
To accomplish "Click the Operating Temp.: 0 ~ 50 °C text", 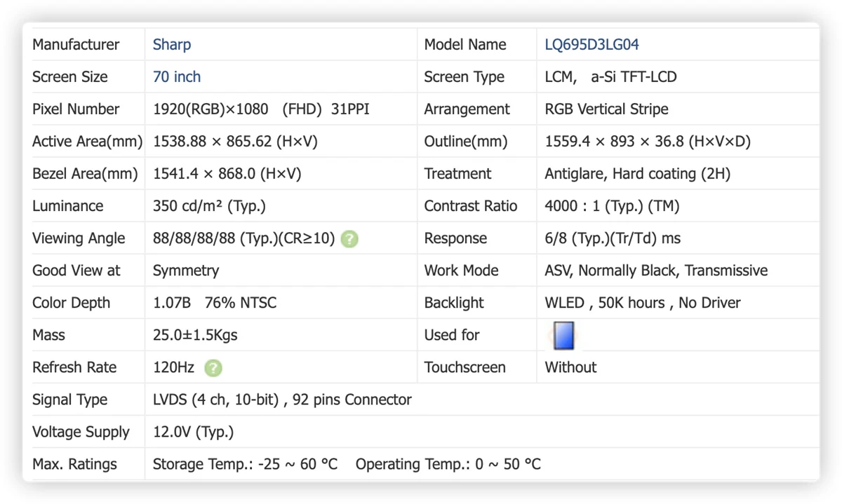I will 448,463.
